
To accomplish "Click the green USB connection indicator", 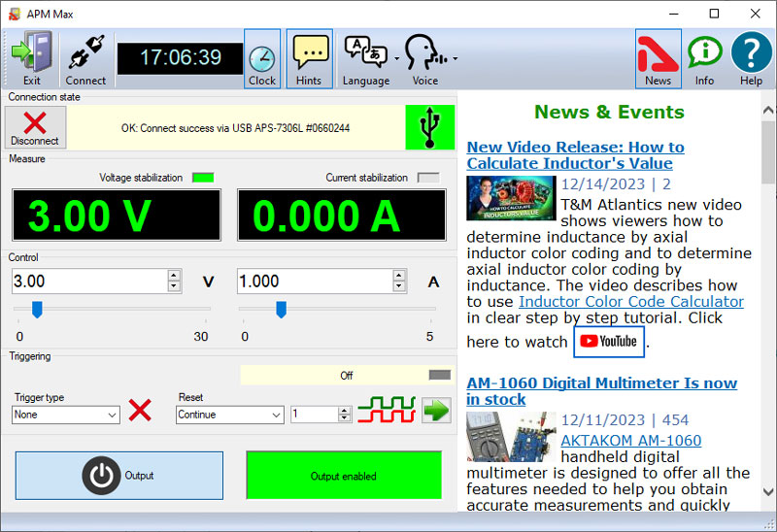I will click(x=429, y=127).
